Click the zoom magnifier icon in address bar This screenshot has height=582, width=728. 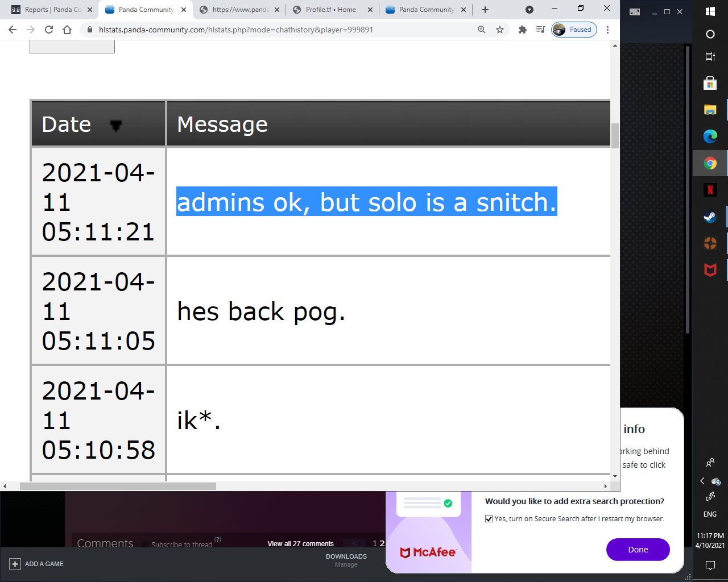pos(482,30)
